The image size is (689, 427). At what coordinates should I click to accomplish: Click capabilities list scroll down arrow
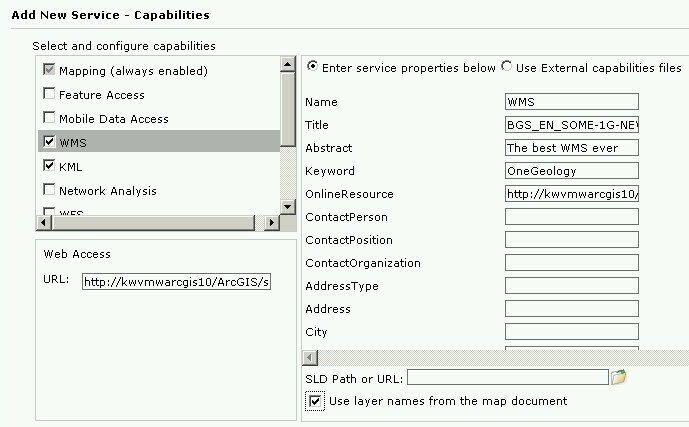pyautogui.click(x=287, y=206)
